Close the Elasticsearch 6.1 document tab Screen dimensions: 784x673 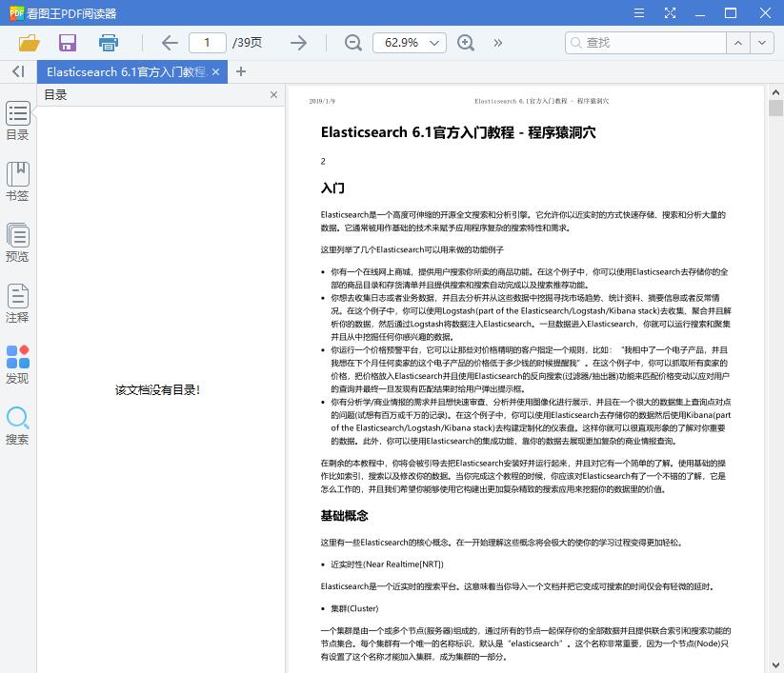click(x=215, y=72)
